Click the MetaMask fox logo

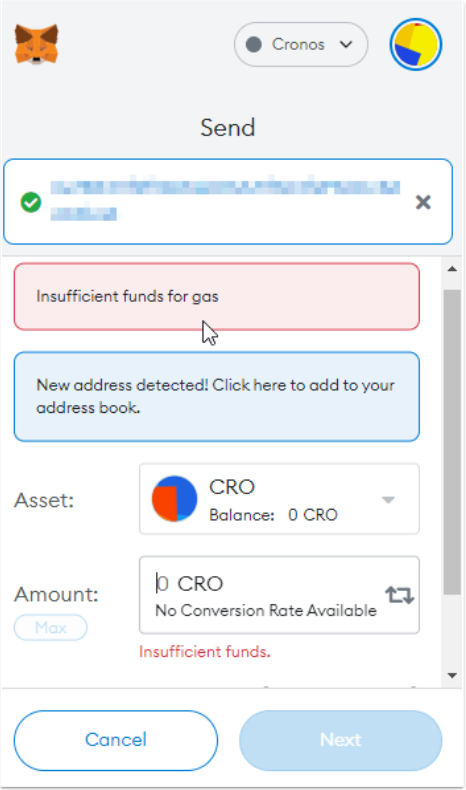coord(36,44)
